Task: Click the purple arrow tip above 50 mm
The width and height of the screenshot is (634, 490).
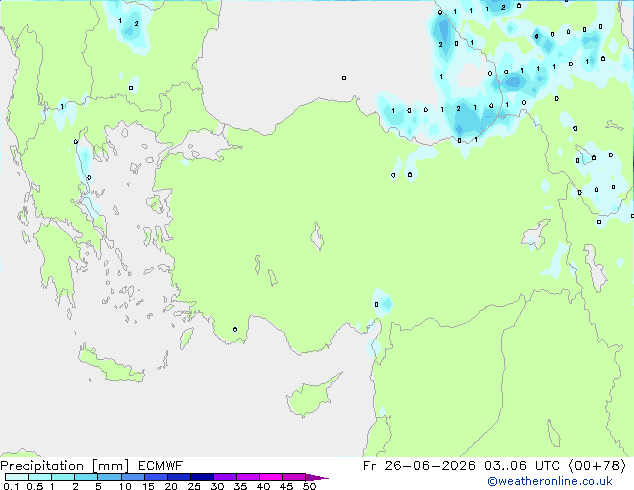Action: (316, 477)
